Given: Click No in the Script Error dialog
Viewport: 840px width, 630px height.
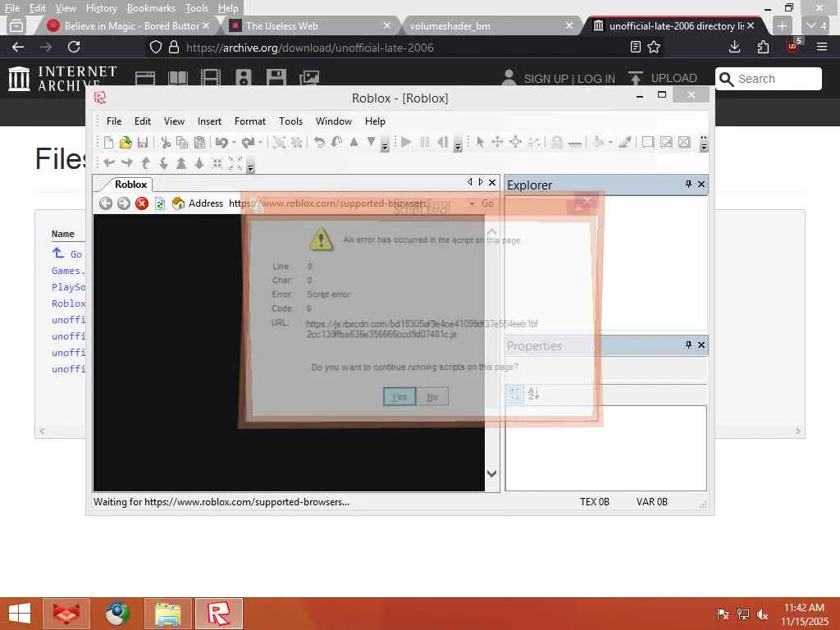Looking at the screenshot, I should (432, 397).
